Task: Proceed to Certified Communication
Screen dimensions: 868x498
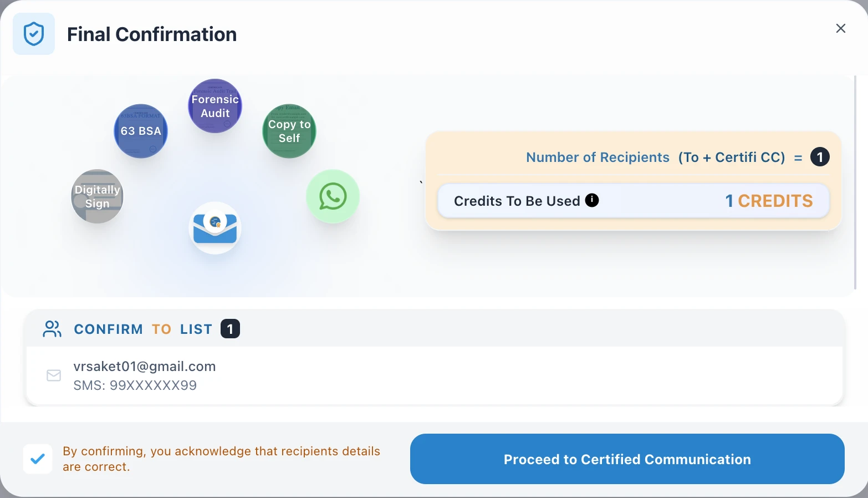Action: [627, 459]
